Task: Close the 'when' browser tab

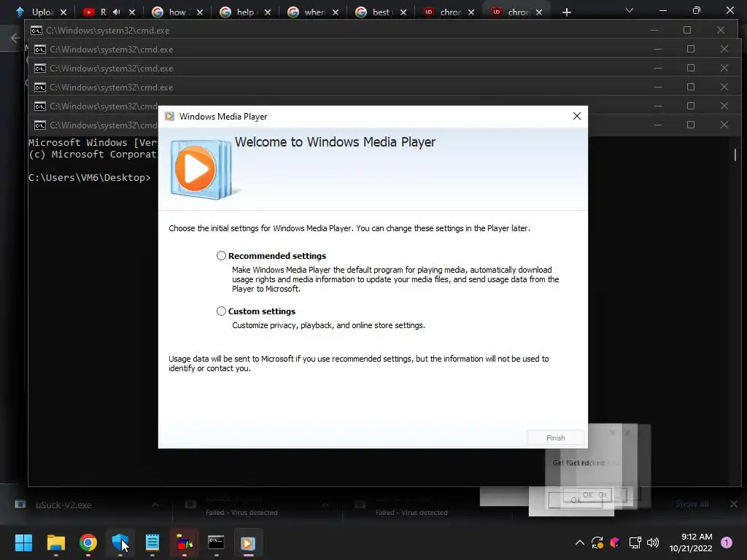Action: [336, 12]
